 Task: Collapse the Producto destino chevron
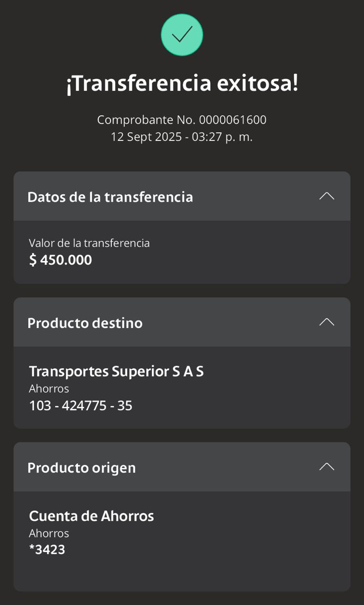click(x=326, y=322)
